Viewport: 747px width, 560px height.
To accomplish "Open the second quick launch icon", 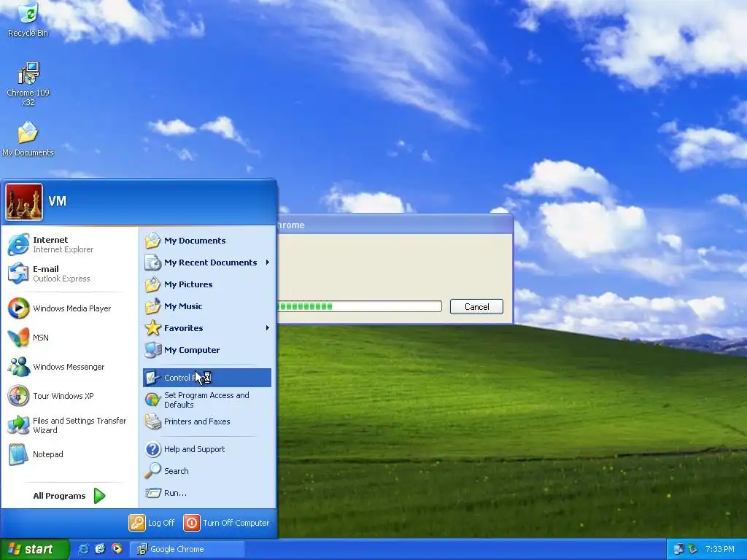I will 100,549.
